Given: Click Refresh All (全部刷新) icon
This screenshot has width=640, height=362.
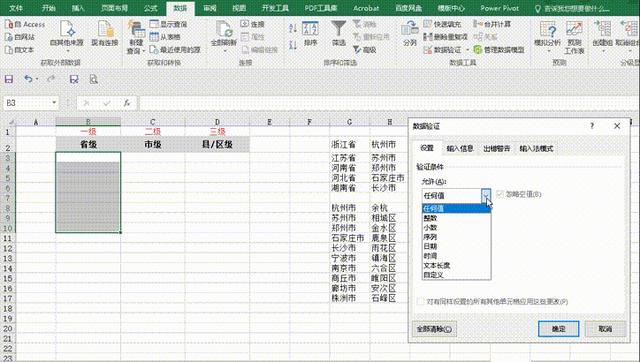Looking at the screenshot, I should pos(224,29).
